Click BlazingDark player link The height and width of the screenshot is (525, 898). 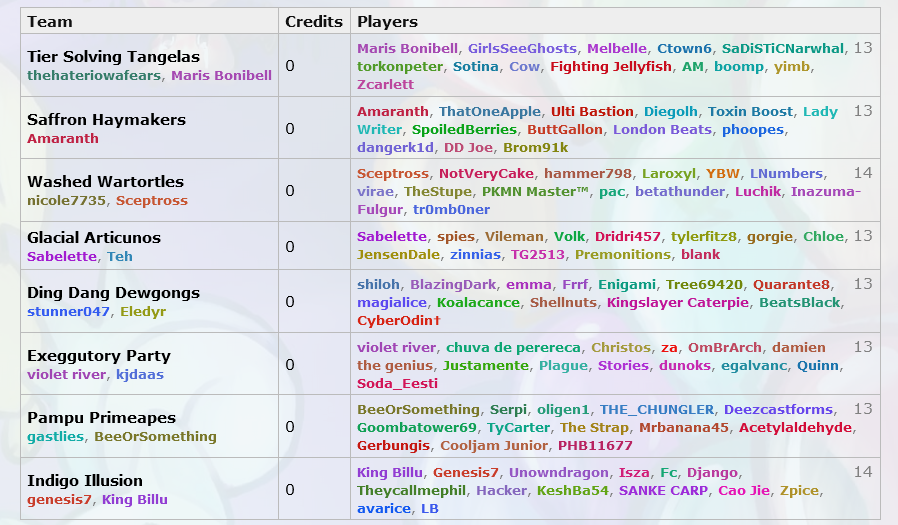tap(453, 285)
